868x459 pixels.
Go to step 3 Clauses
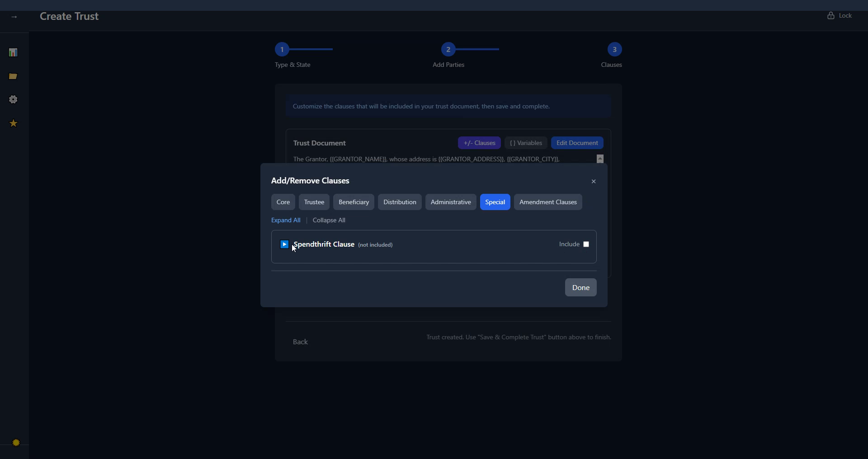[614, 49]
